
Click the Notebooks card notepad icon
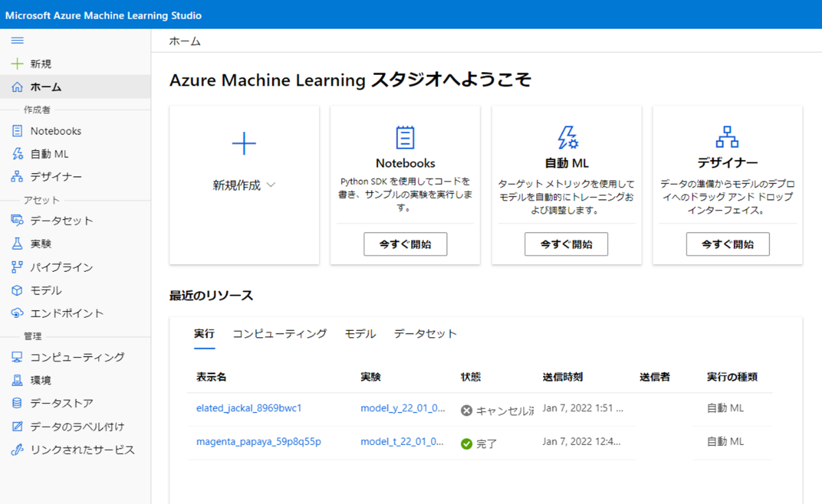tap(406, 138)
